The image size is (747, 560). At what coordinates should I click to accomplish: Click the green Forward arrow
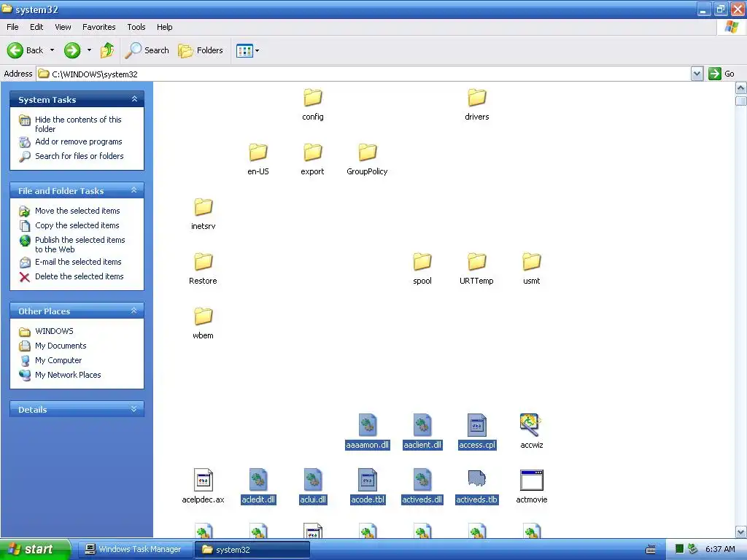pyautogui.click(x=72, y=50)
